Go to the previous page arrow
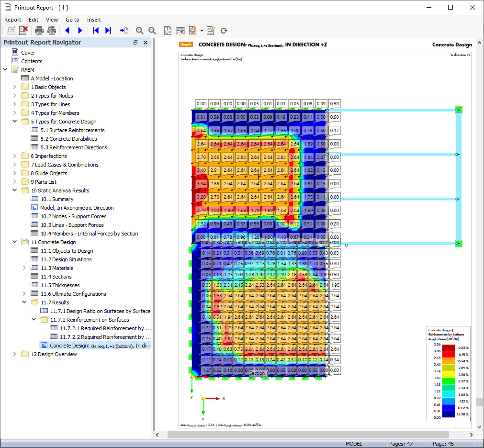Screen dimensions: 484x448 pyautogui.click(x=67, y=31)
